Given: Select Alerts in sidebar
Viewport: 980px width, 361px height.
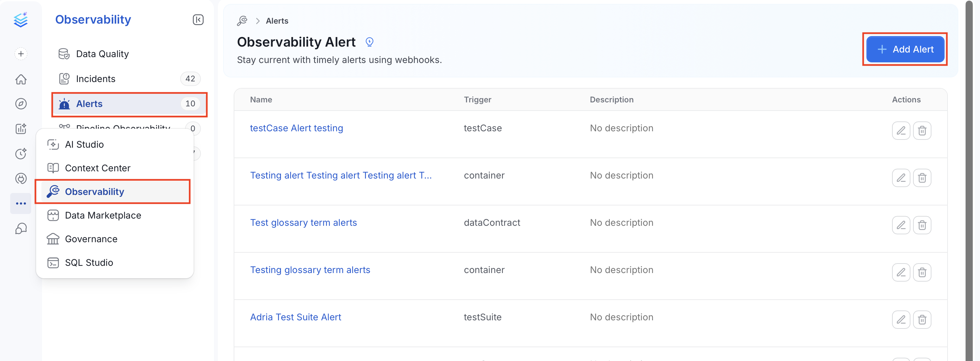Looking at the screenshot, I should (x=129, y=103).
